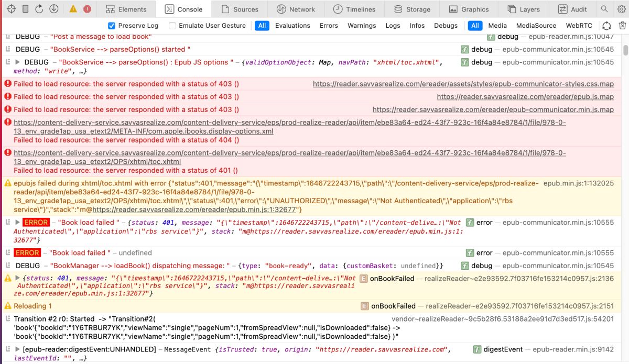
Task: Show warnings via yellow triangle toolbar icon
Action: [73, 9]
